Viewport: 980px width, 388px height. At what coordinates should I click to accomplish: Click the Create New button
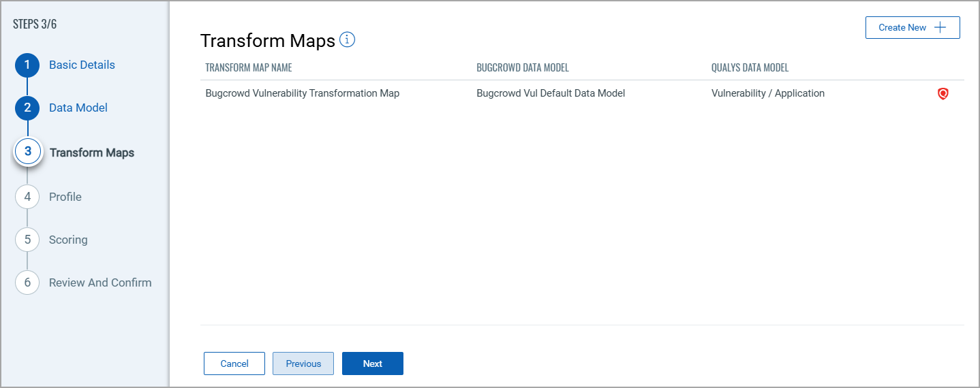coord(913,27)
